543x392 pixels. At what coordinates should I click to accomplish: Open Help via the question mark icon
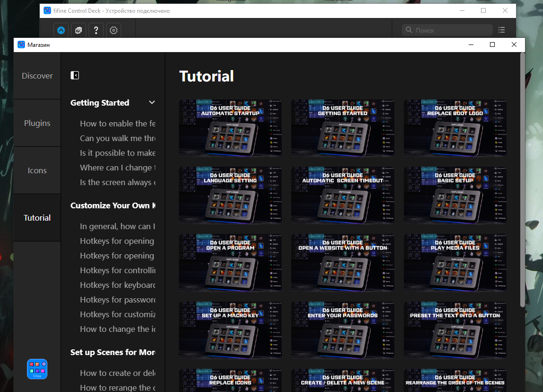(x=96, y=29)
